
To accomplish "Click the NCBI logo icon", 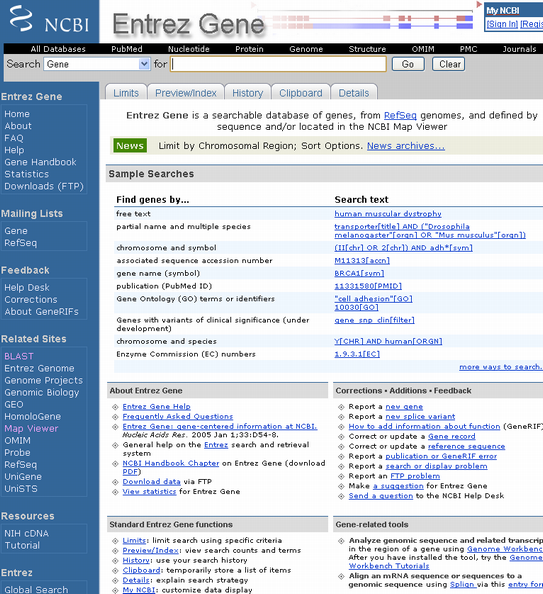I will (21, 18).
